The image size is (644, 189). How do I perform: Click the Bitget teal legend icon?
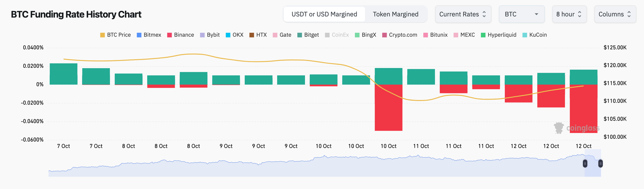pyautogui.click(x=300, y=35)
